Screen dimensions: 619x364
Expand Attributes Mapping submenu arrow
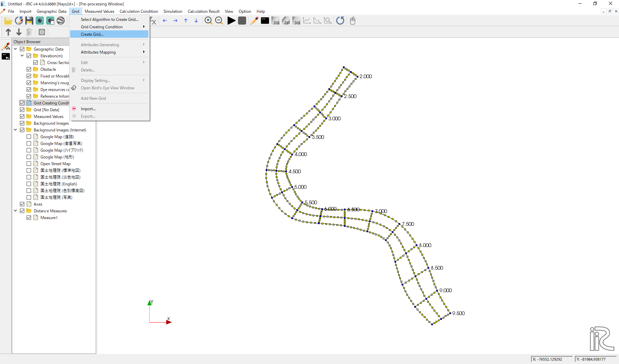(x=144, y=52)
